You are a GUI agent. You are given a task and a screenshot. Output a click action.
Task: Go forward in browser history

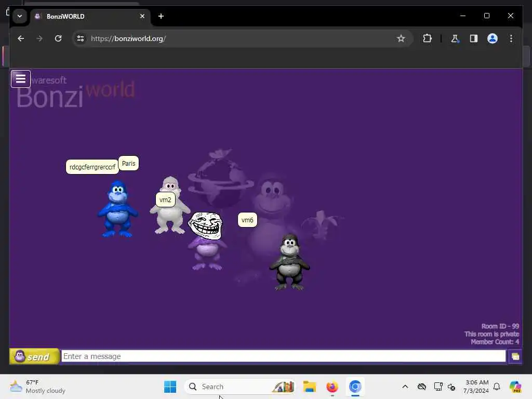pyautogui.click(x=39, y=38)
